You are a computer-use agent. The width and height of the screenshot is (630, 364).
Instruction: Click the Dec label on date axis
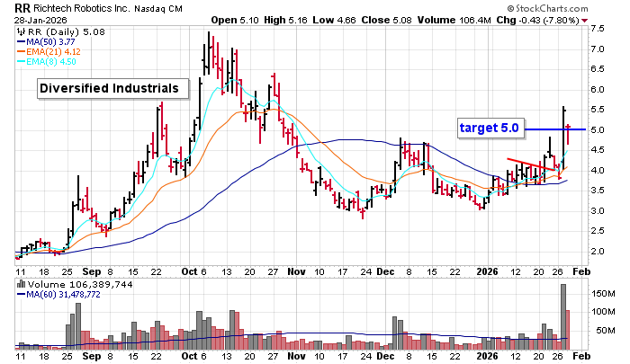(385, 271)
